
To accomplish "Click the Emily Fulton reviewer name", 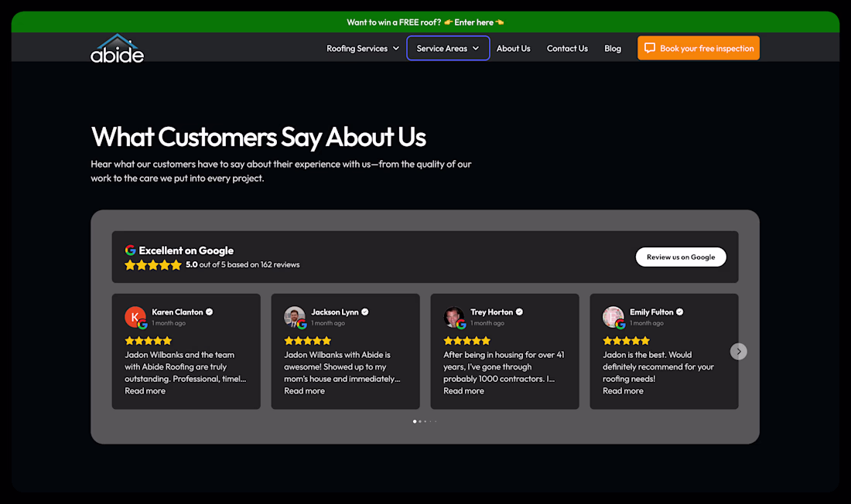I will point(651,312).
